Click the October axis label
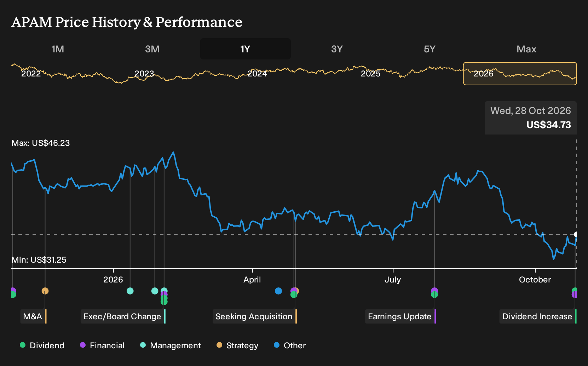 [x=535, y=280]
